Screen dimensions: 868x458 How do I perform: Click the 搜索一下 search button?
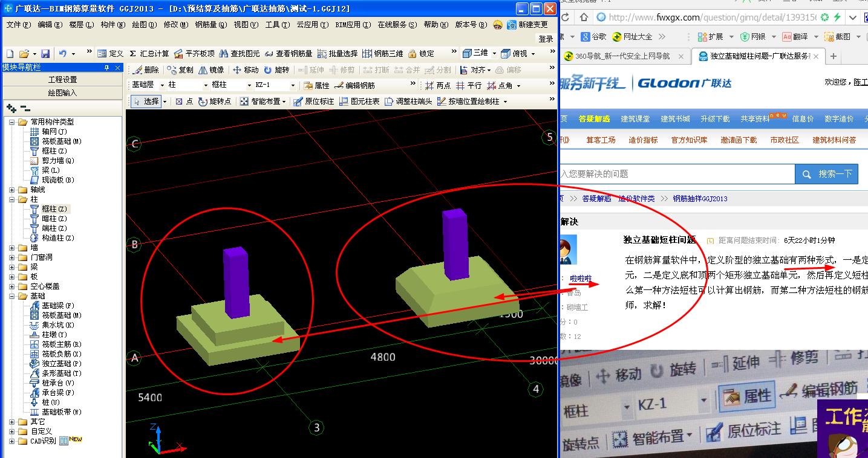click(826, 174)
